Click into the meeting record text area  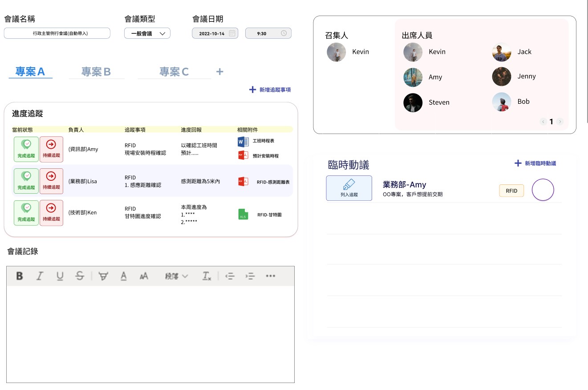150,334
